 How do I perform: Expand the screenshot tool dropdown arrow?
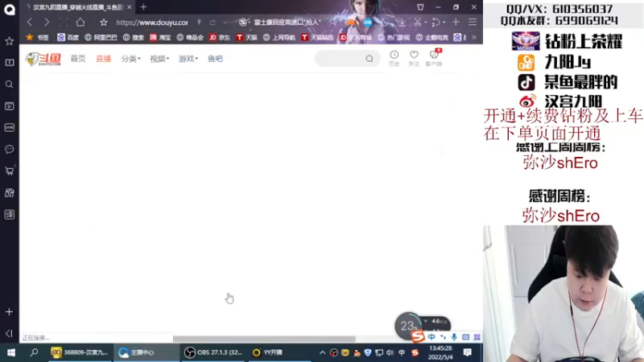pyautogui.click(x=426, y=23)
